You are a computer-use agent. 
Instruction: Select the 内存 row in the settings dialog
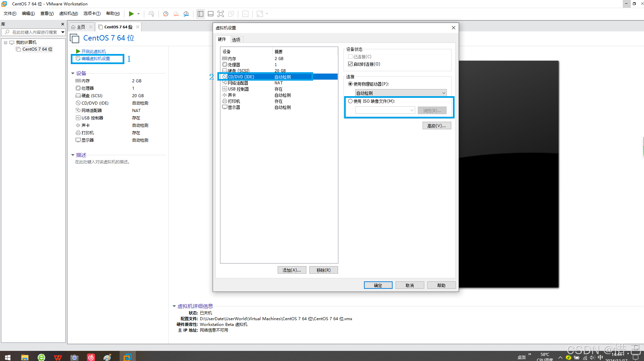click(x=279, y=59)
